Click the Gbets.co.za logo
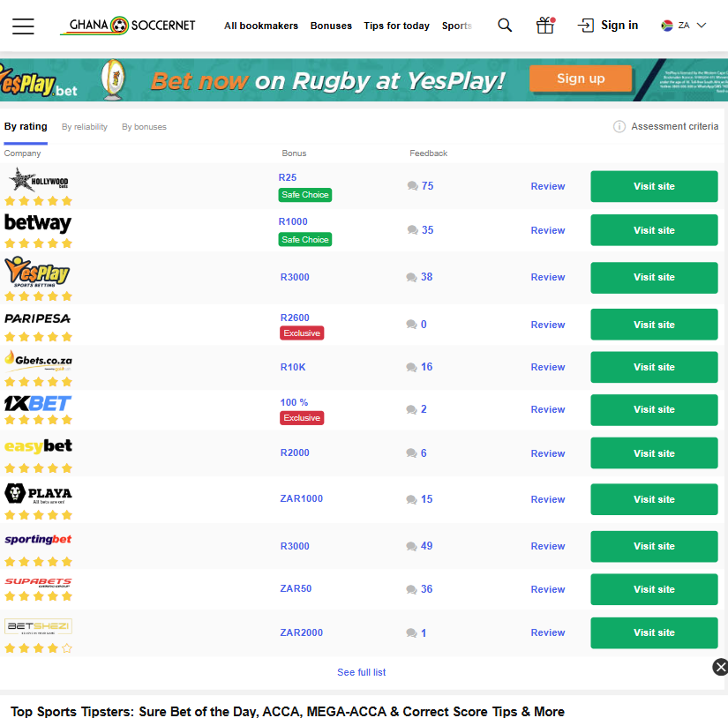The image size is (728, 718). [x=39, y=361]
